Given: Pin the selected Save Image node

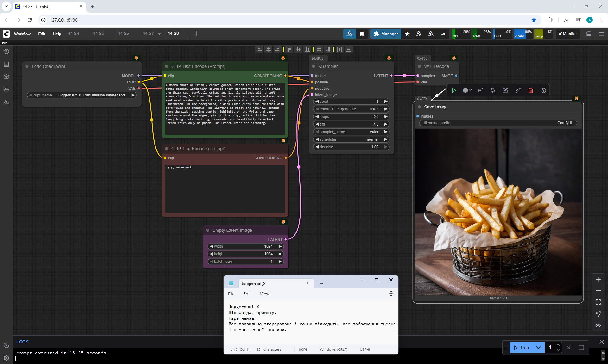Looking at the screenshot, I should click(492, 90).
